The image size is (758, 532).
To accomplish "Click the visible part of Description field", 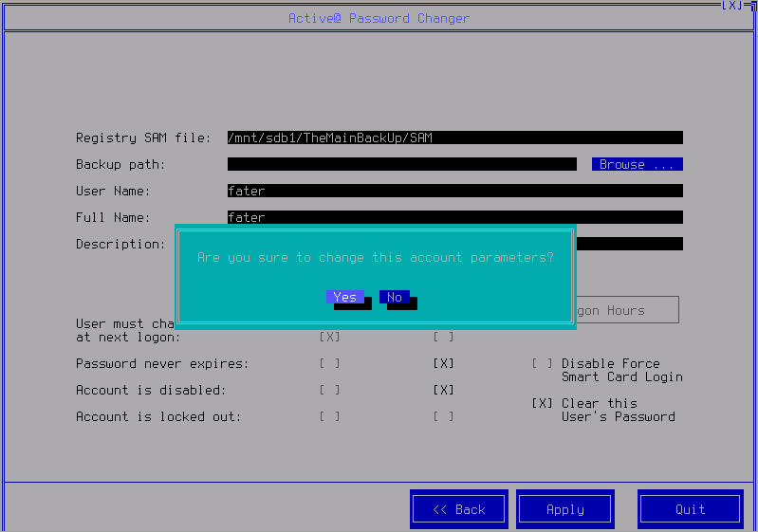I will pos(630,244).
